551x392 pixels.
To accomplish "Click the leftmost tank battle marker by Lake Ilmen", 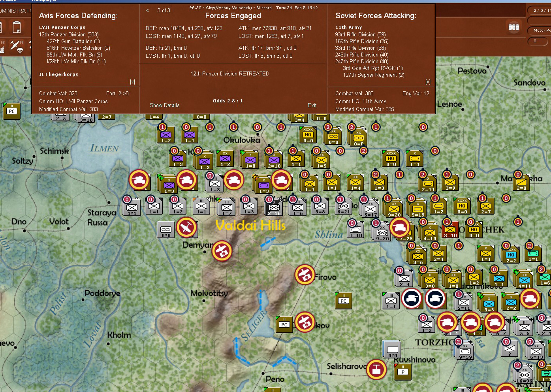I will (x=139, y=180).
